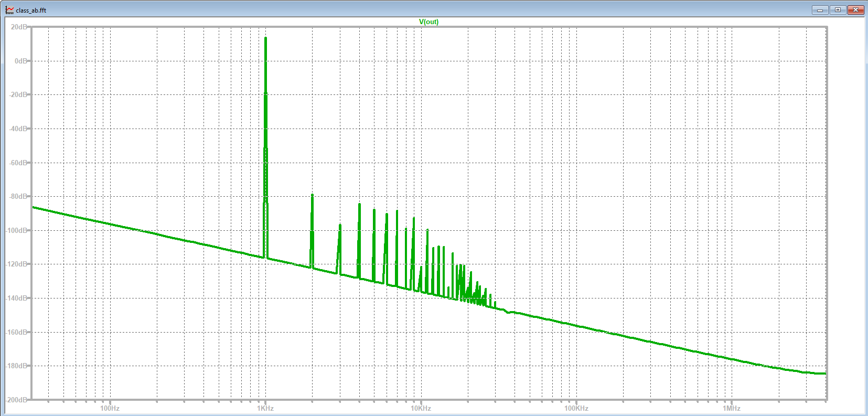
Task: Click the -100dB axis label
Action: coord(17,230)
